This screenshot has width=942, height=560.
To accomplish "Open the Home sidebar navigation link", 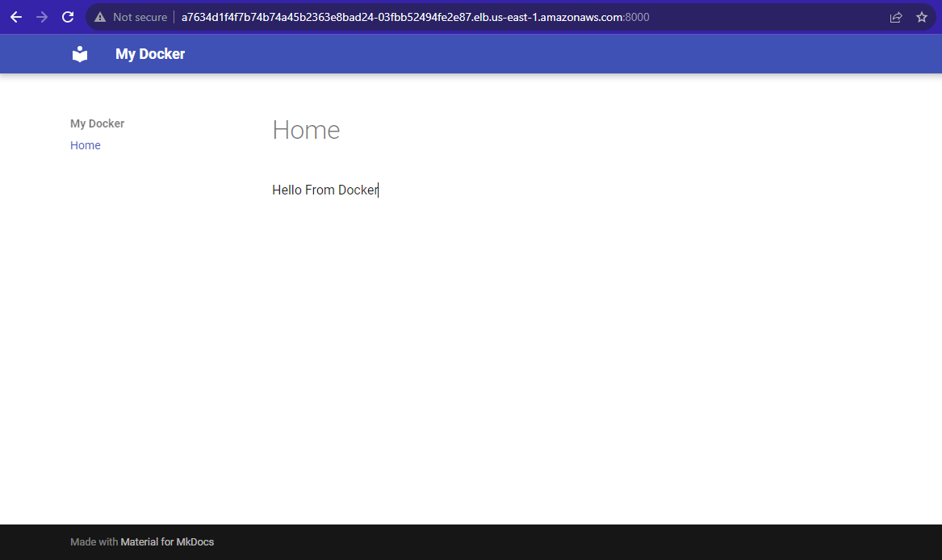I will click(x=86, y=145).
